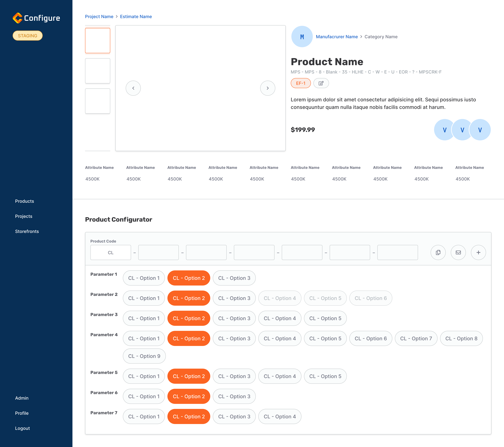Select Parameter 2 CL - Option 3

tap(234, 298)
